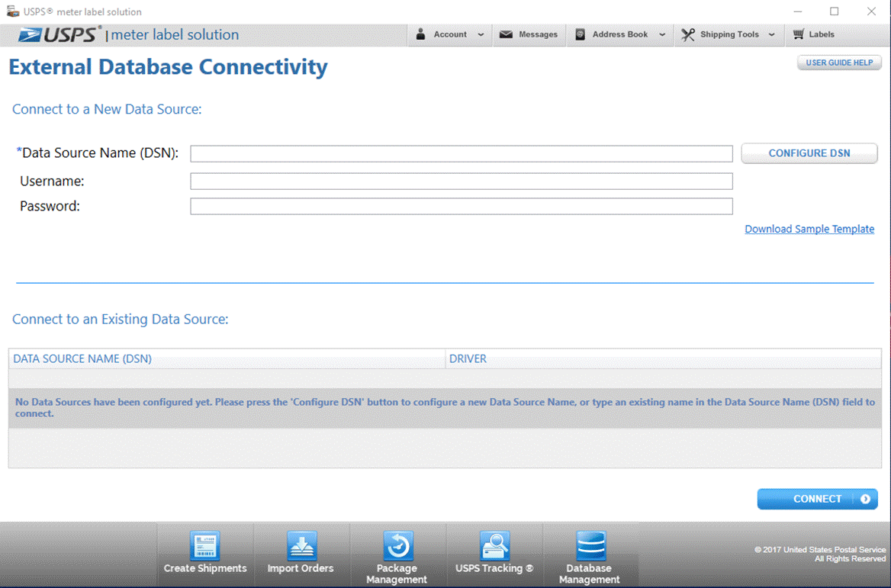Click the Driver column header
This screenshot has width=891, height=588.
pos(663,359)
